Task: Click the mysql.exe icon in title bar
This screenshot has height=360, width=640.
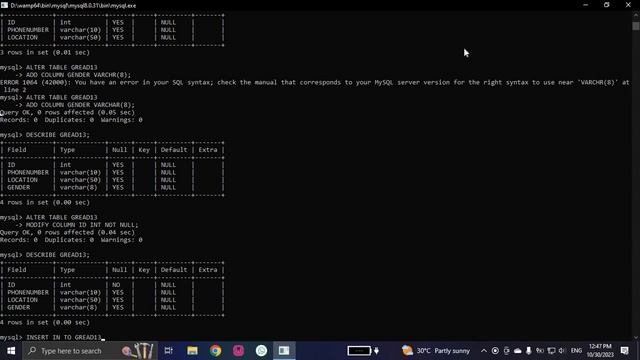Action: pyautogui.click(x=4, y=5)
